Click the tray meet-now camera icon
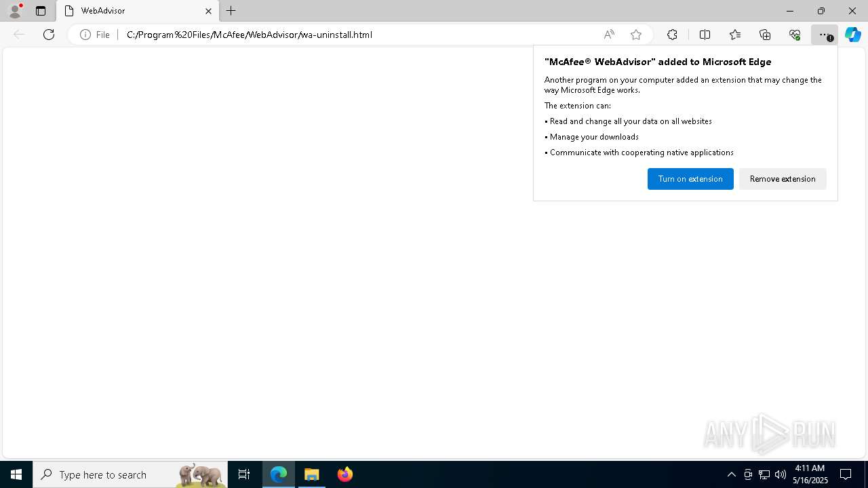 pos(748,474)
